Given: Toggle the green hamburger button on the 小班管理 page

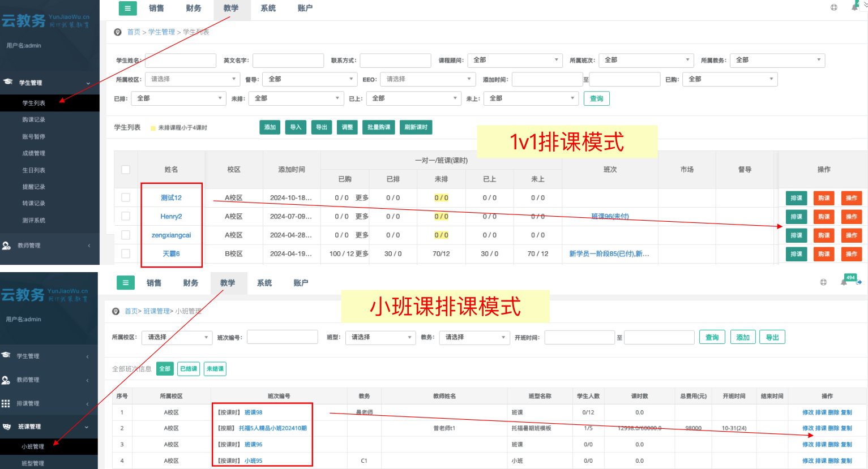Looking at the screenshot, I should [x=125, y=283].
